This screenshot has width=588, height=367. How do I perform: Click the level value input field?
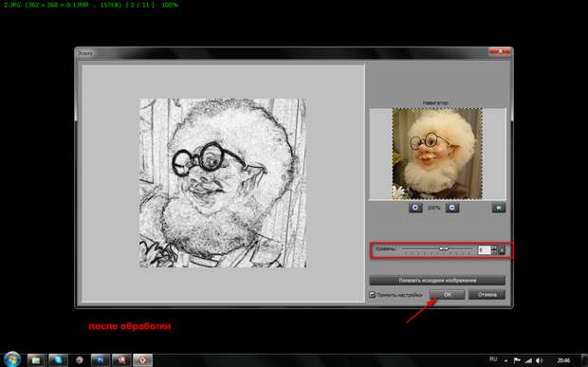coord(484,249)
